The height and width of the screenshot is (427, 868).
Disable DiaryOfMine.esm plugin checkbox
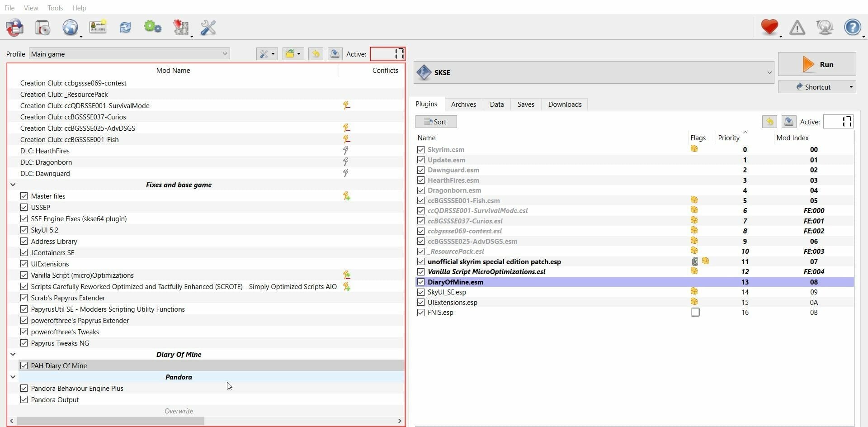pos(421,282)
